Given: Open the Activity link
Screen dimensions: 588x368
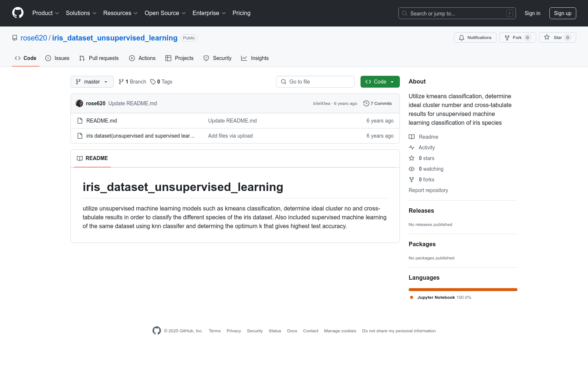Looking at the screenshot, I should (x=422, y=148).
